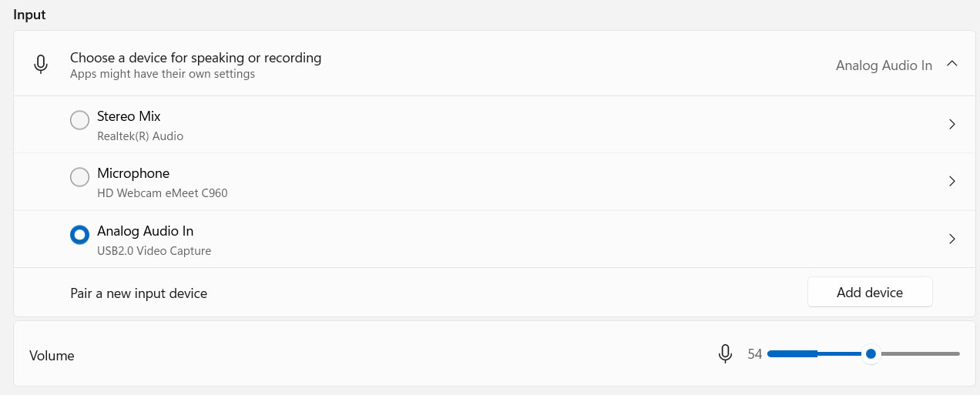
Task: Open Analog Audio In properties chevron
Action: click(x=952, y=239)
